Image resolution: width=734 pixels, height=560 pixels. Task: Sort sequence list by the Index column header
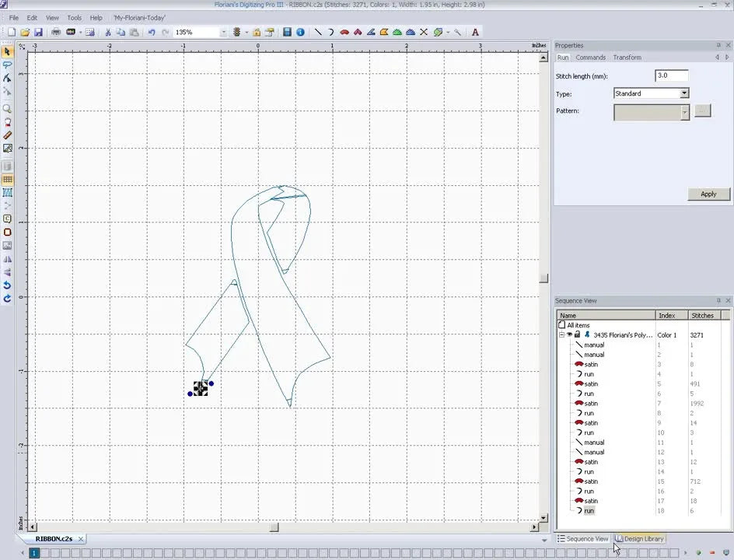(672, 315)
